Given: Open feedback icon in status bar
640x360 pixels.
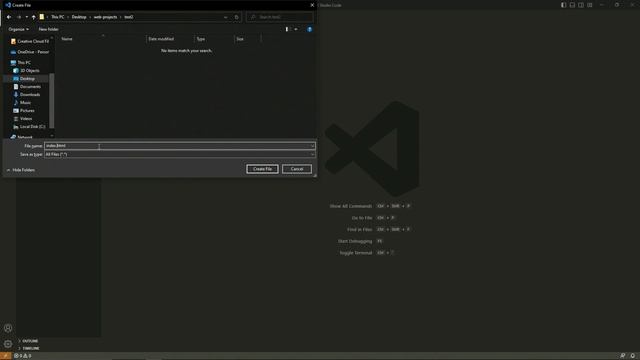Looking at the screenshot, I should click(x=622, y=356).
